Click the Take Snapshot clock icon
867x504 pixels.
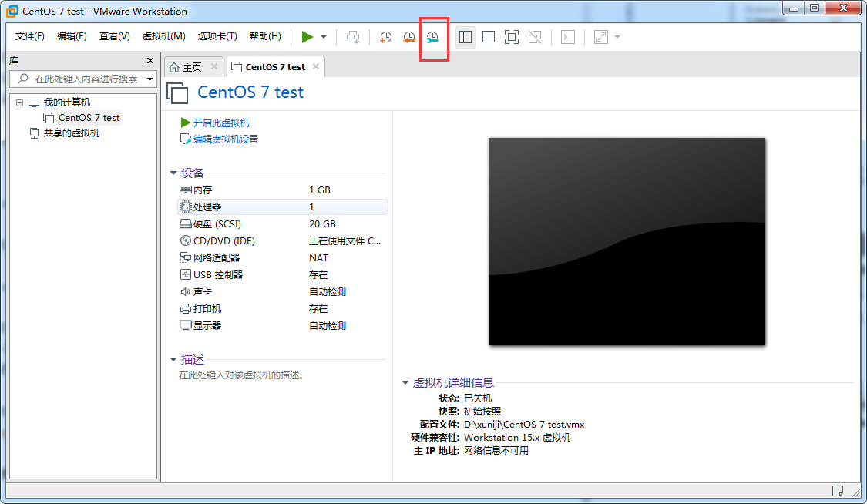tap(385, 37)
